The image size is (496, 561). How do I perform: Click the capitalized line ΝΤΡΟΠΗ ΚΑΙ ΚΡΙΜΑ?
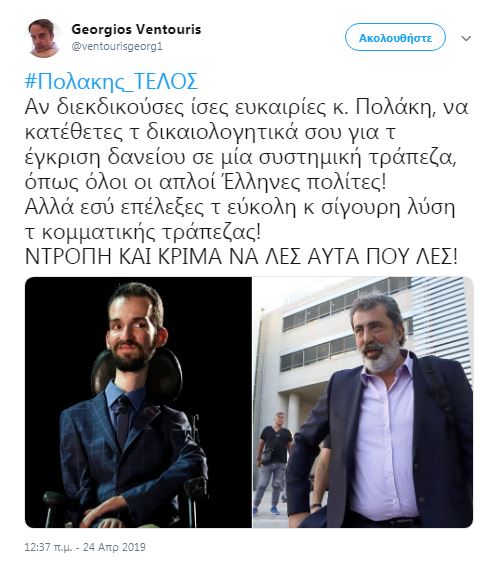click(x=241, y=256)
